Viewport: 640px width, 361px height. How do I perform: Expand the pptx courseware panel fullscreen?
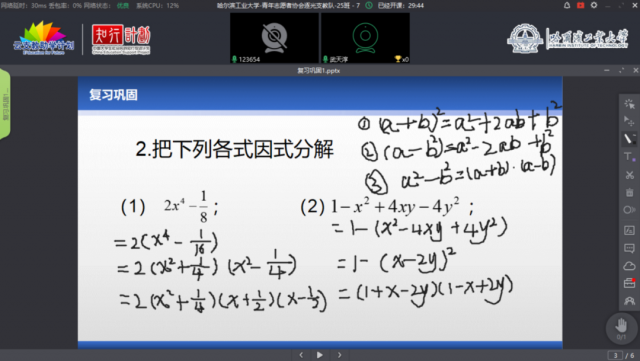[x=621, y=70]
